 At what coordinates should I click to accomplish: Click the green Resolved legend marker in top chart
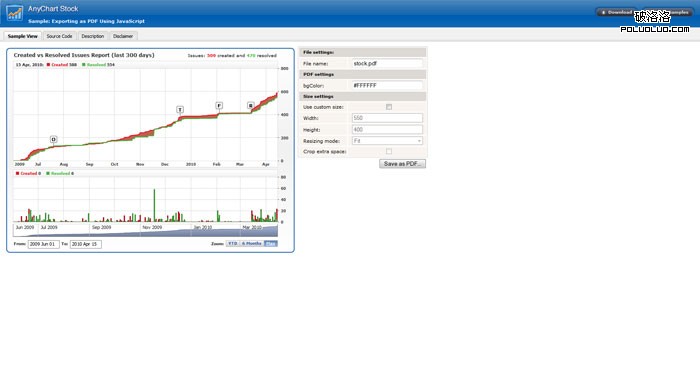[x=83, y=65]
